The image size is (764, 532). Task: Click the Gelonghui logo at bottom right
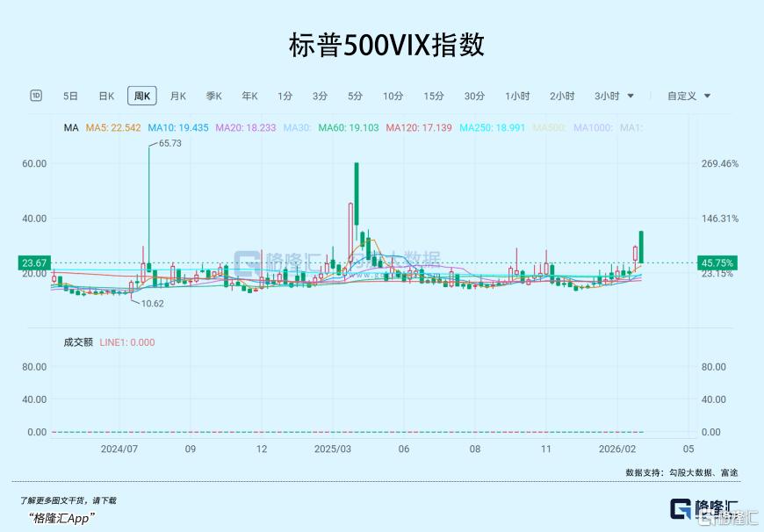[x=704, y=510]
